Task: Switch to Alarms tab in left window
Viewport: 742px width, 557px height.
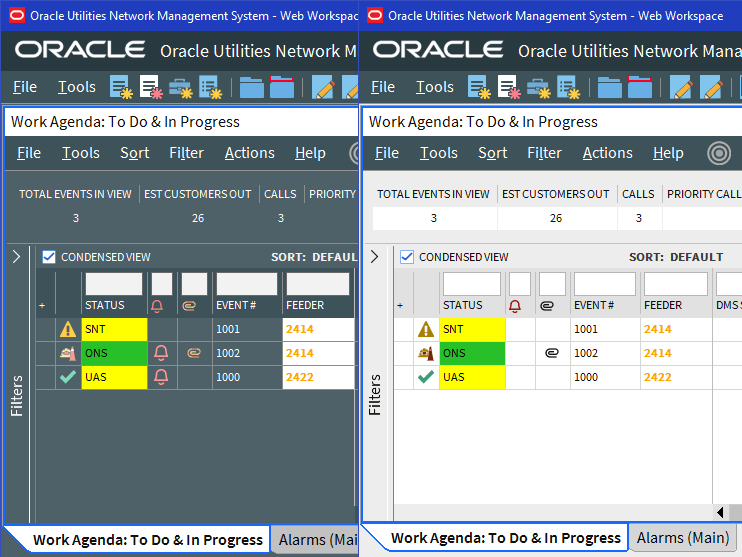Action: (x=315, y=540)
